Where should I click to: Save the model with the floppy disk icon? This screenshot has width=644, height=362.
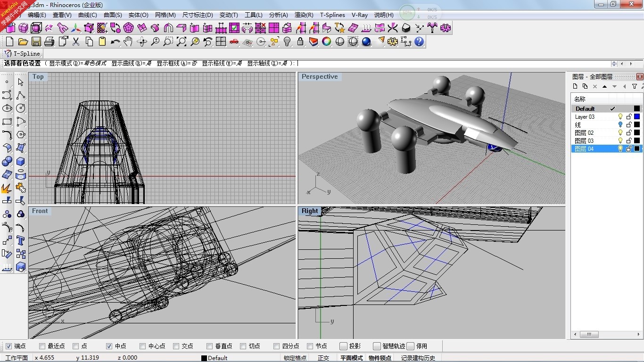pos(36,42)
